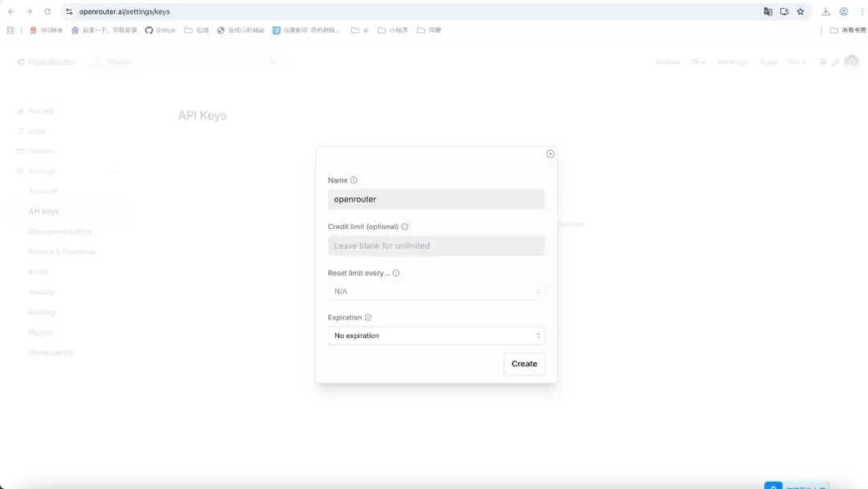Open the ai bookmarks folder

(360, 31)
